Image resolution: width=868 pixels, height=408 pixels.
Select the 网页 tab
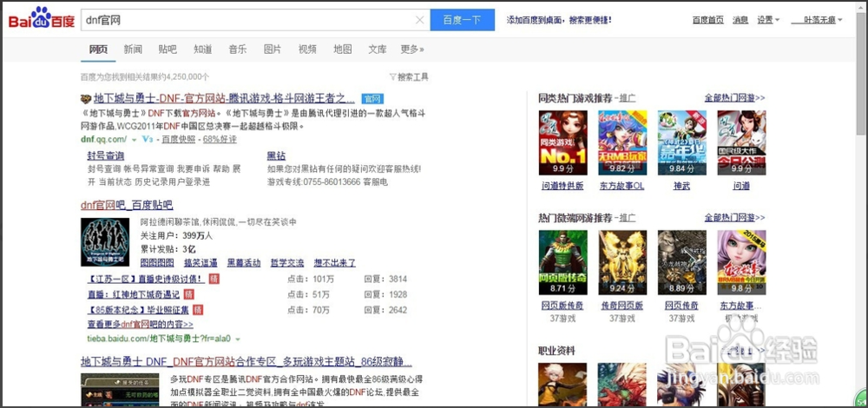tap(99, 49)
